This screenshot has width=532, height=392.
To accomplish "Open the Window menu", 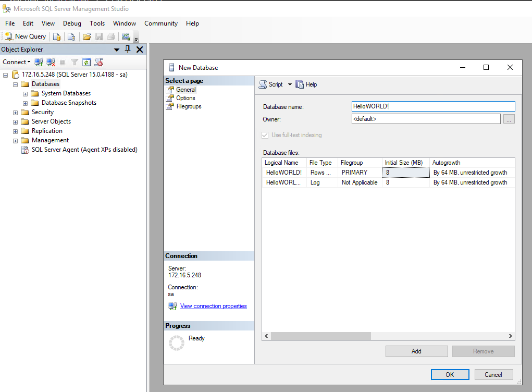I will (x=125, y=23).
